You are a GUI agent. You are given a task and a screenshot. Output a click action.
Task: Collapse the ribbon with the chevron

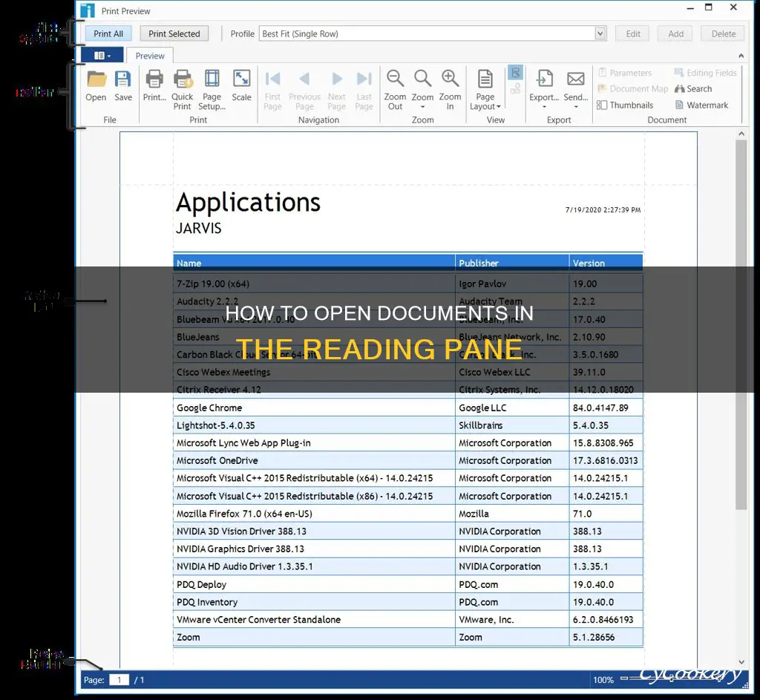pos(741,56)
